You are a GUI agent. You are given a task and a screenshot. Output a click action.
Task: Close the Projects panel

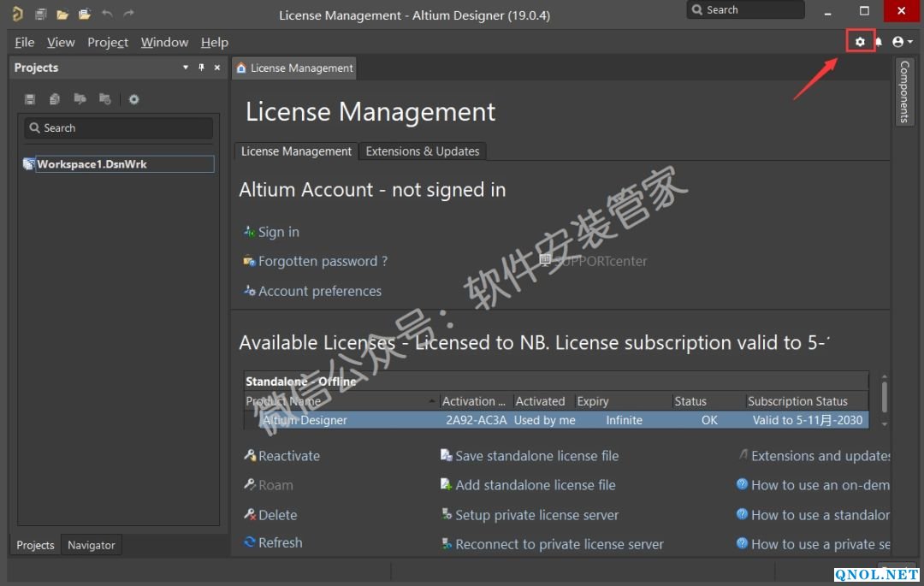(217, 68)
